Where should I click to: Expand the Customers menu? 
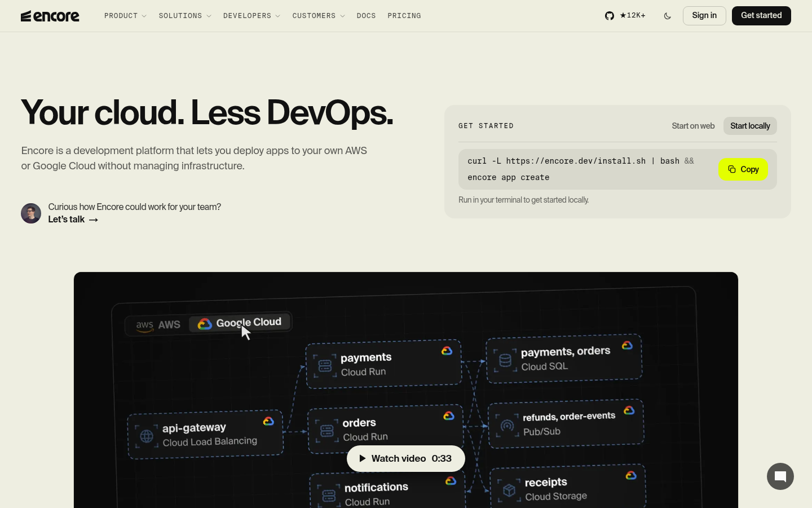[x=319, y=16]
